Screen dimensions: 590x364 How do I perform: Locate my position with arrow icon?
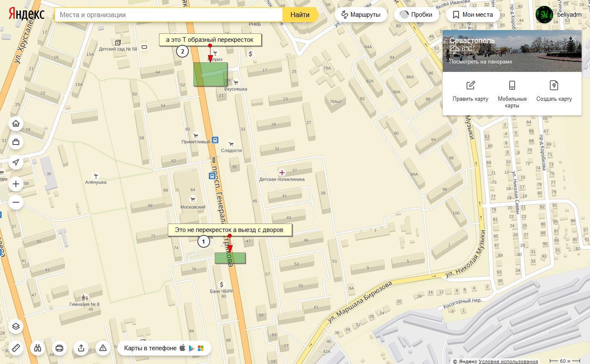(16, 162)
